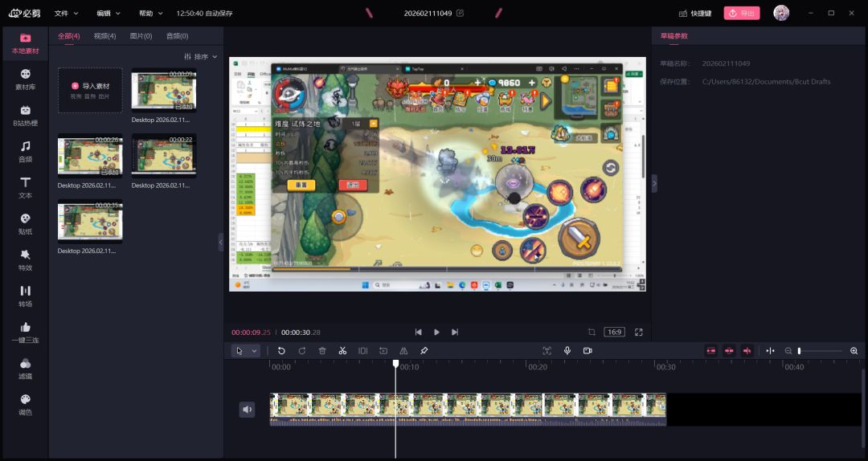
Task: Click the save path C:/Users/86132/Documents/Bcut Drafts
Action: click(x=766, y=81)
